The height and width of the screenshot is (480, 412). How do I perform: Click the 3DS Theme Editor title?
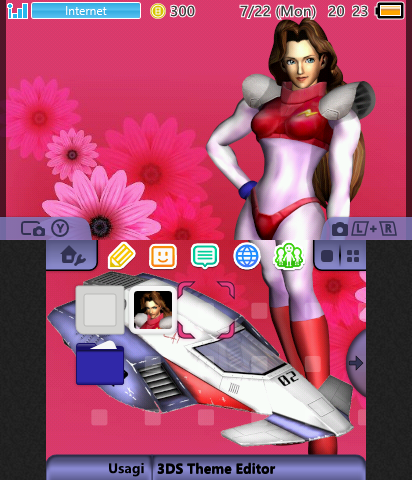coord(216,469)
